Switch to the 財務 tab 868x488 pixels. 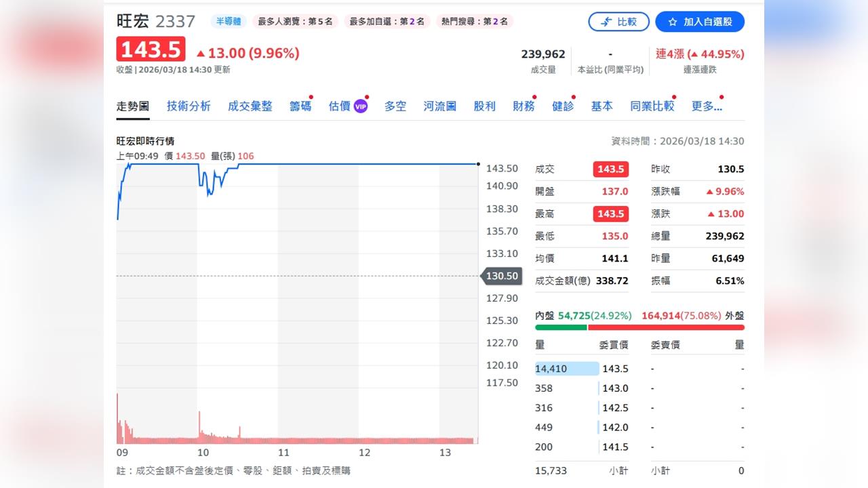[x=523, y=106]
